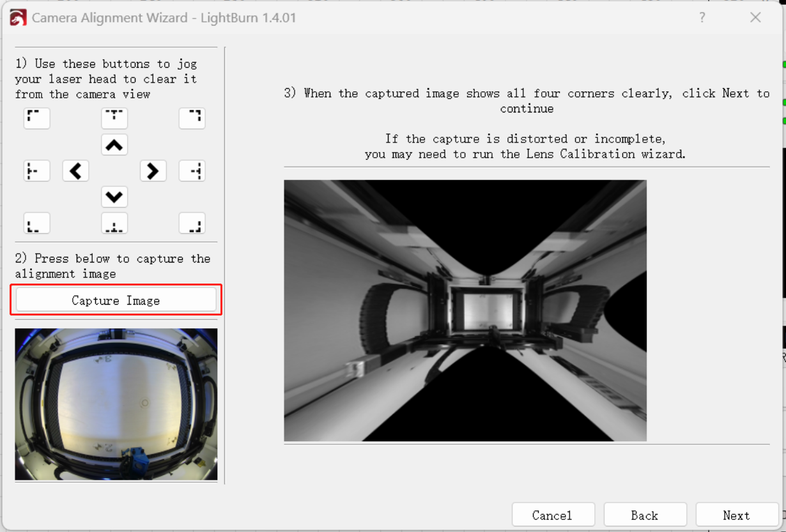This screenshot has height=532, width=786.
Task: Click the left arrow jog button
Action: pos(75,171)
